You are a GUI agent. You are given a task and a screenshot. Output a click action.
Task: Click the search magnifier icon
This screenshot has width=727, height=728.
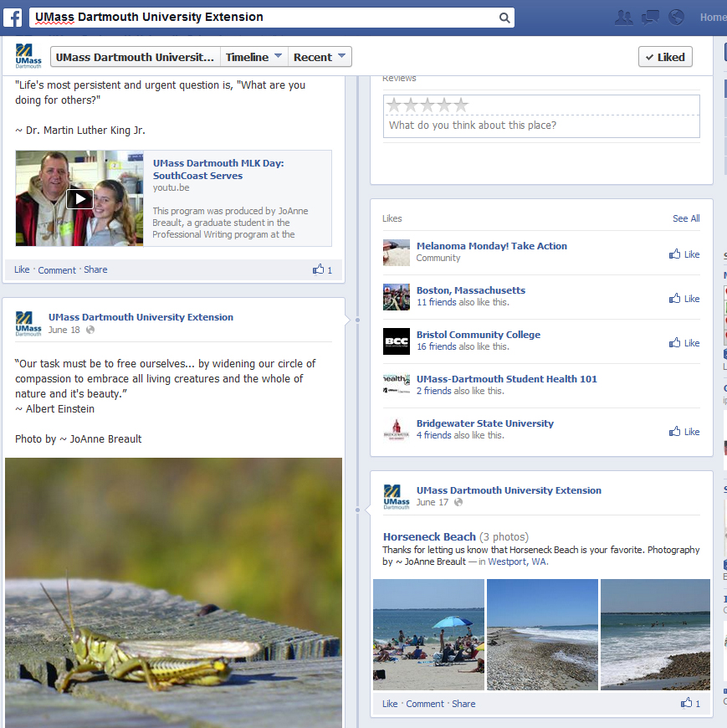tap(504, 18)
